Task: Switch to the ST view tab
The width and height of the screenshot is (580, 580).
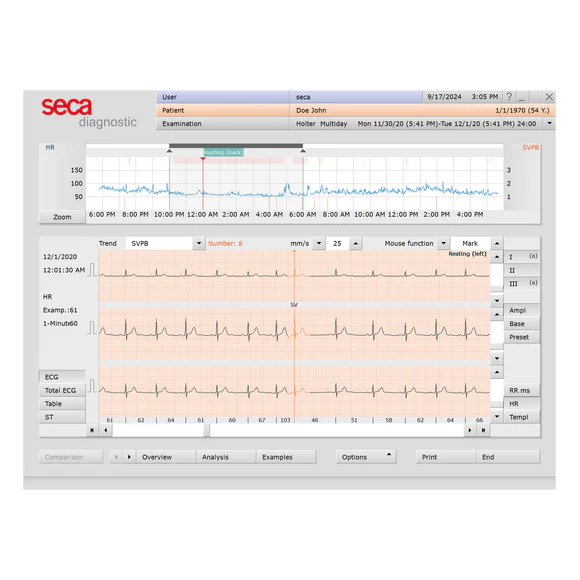Action: pos(62,417)
